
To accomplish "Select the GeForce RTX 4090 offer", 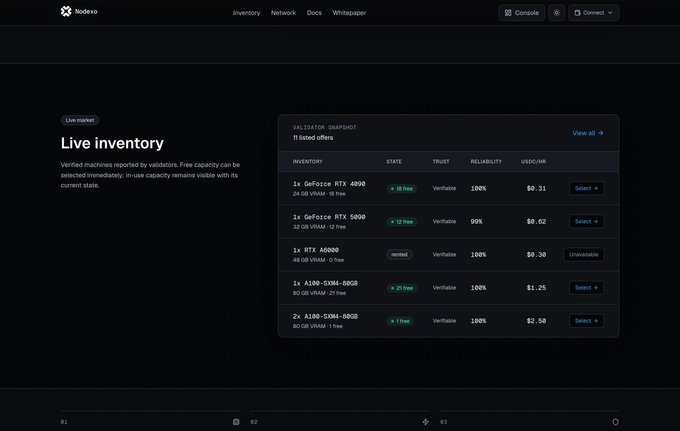I will click(x=586, y=188).
